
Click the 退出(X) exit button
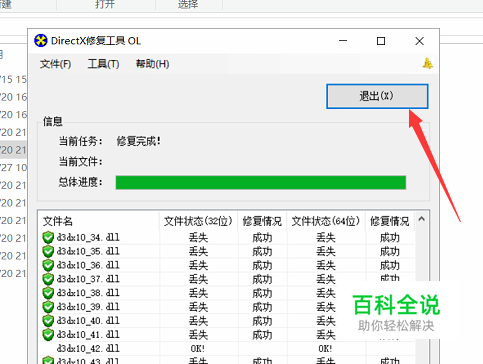[x=377, y=96]
